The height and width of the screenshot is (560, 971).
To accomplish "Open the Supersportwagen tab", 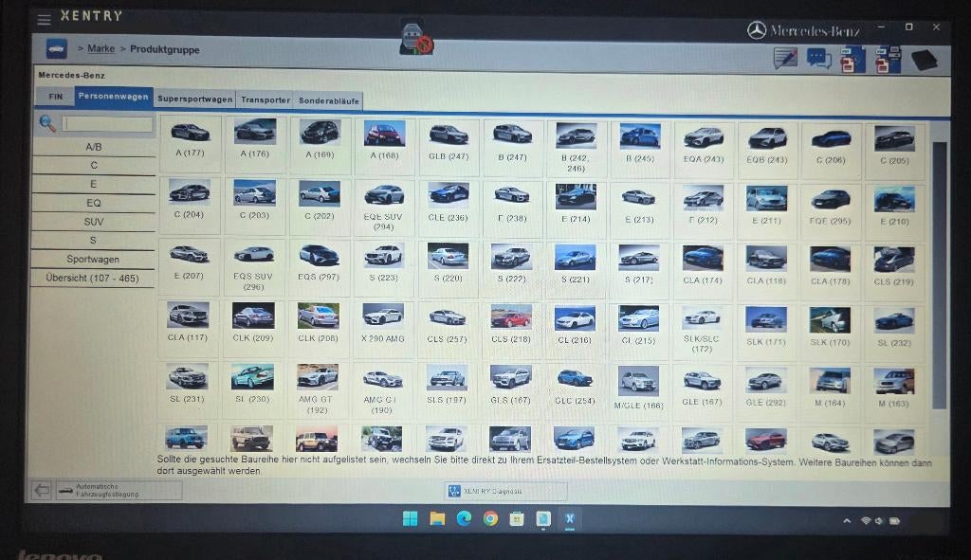I will [194, 99].
